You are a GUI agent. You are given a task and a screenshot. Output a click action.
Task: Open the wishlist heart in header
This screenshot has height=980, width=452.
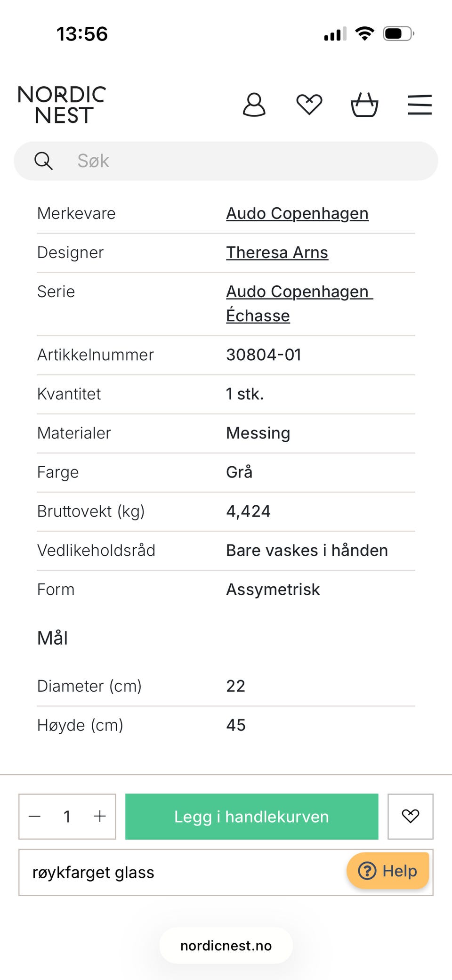pyautogui.click(x=309, y=105)
